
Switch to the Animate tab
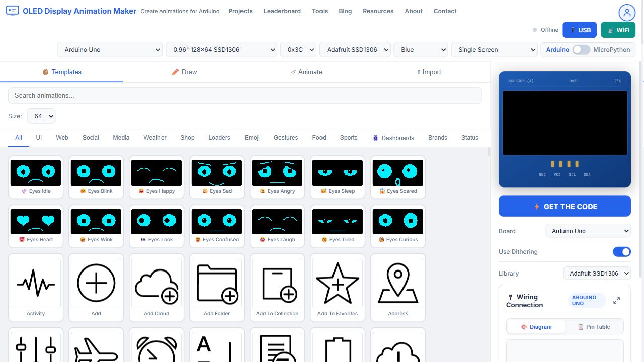[306, 72]
